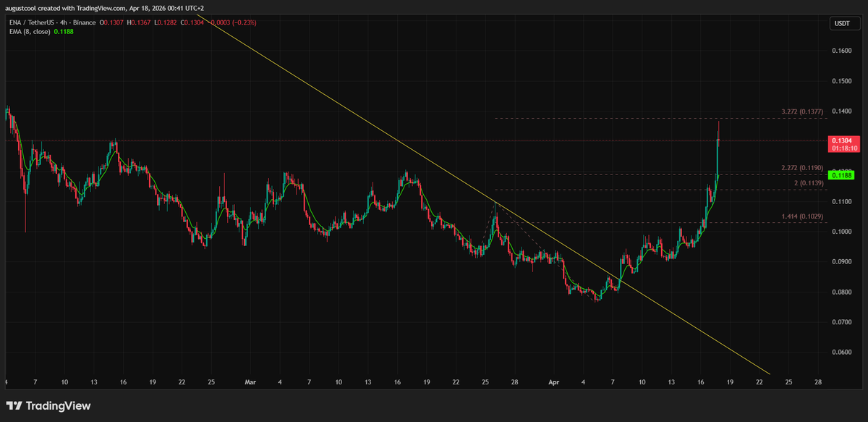Select the 2.272 (0.1190) Fibonacci level label
This screenshot has width=868, height=422.
pyautogui.click(x=803, y=168)
